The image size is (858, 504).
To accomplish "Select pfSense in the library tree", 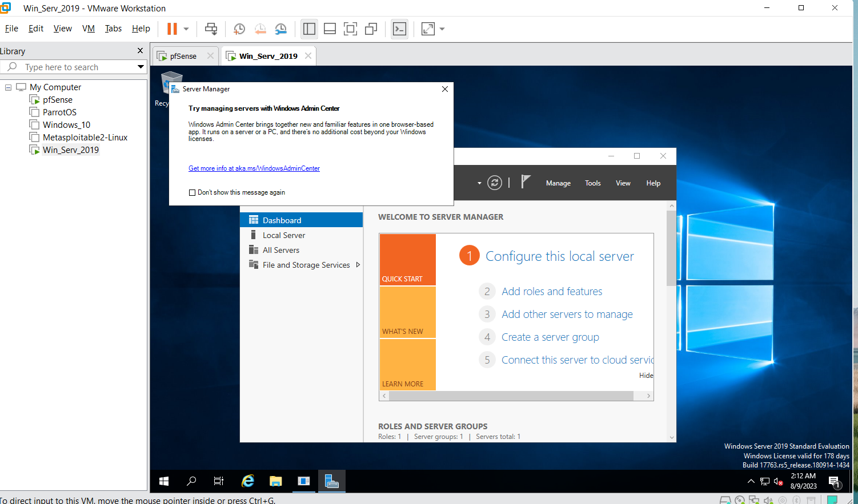I will [58, 100].
